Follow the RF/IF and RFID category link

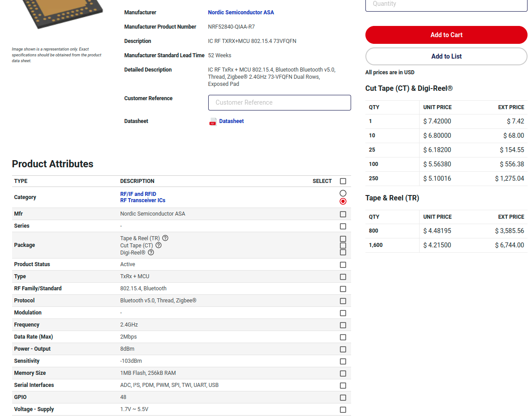click(x=138, y=194)
